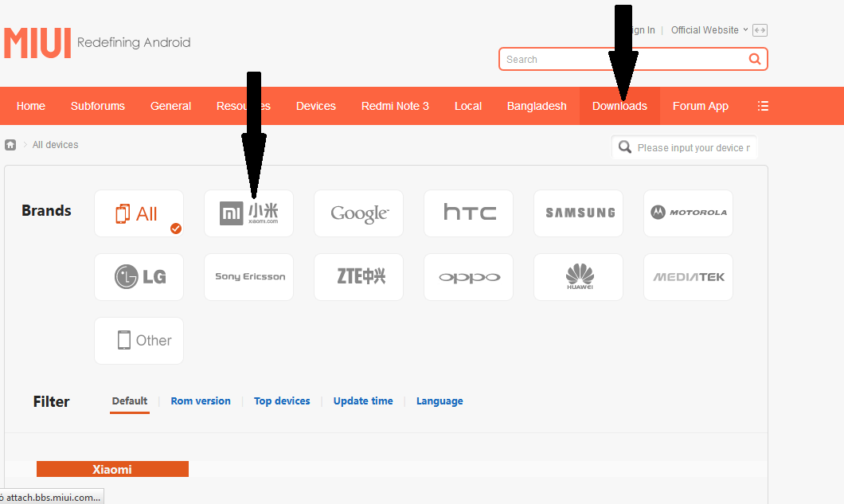844x504 pixels.
Task: Open the Subforums menu item
Action: coord(97,106)
